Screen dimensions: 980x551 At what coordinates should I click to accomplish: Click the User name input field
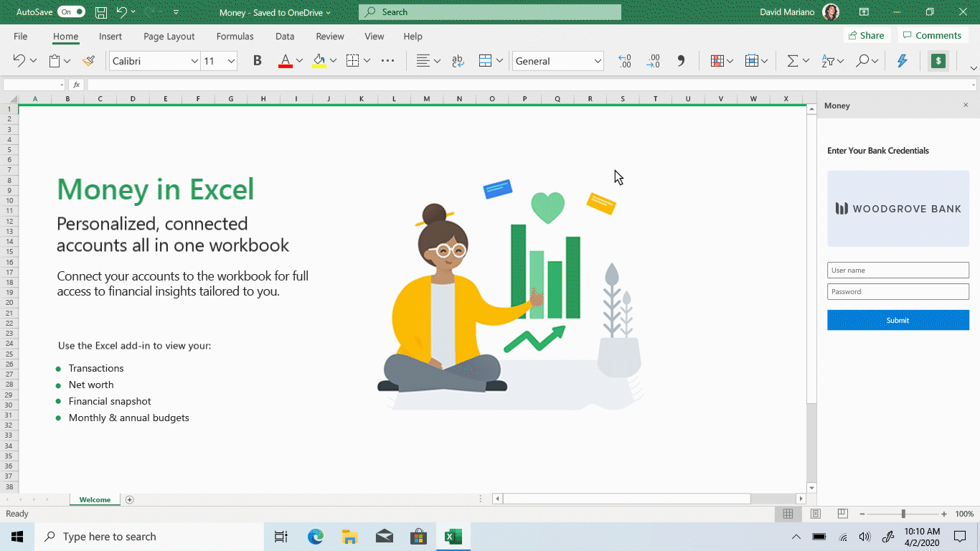(x=897, y=270)
